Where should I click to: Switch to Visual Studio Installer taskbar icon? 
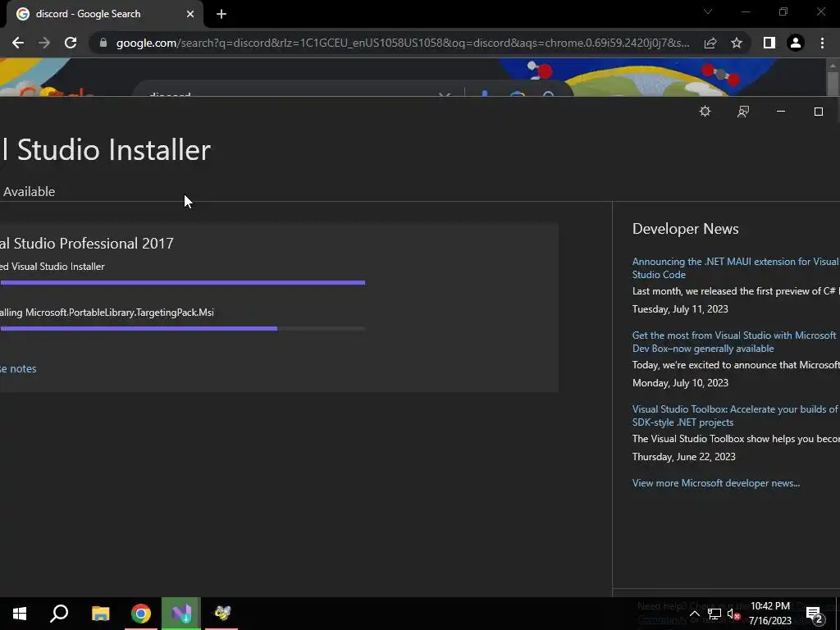[181, 614]
